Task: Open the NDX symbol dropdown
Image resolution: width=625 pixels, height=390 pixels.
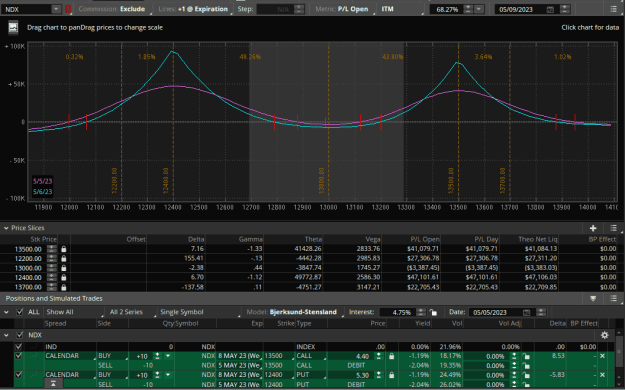Action: pos(56,9)
